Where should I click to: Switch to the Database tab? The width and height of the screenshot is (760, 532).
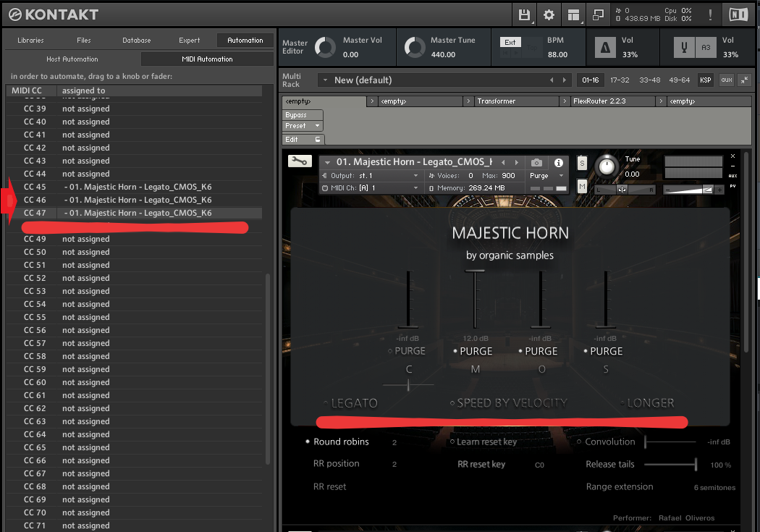click(136, 41)
